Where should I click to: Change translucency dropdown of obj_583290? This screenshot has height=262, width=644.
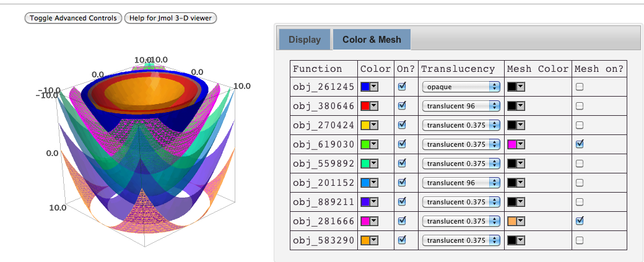point(461,240)
